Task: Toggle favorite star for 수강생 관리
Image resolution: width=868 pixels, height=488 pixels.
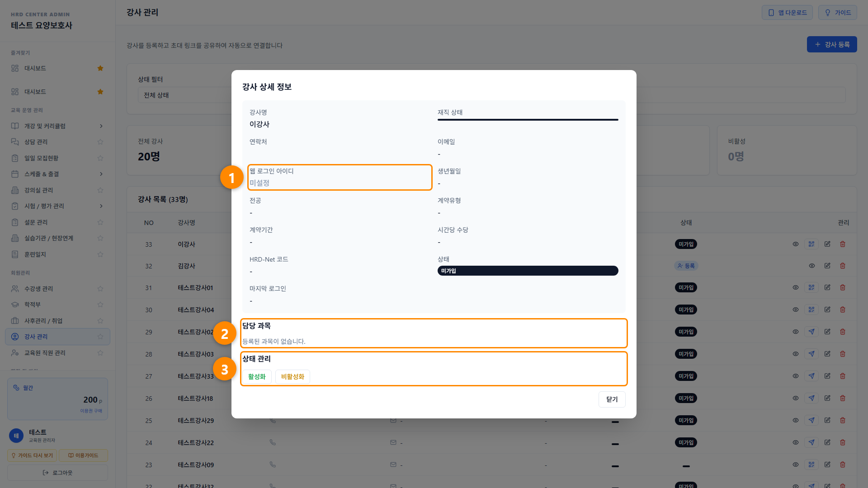Action: [100, 289]
